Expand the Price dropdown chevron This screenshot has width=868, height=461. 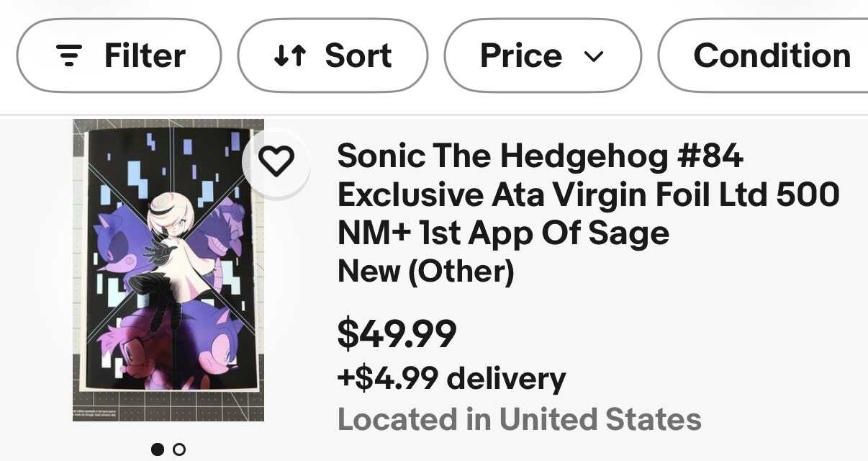click(x=594, y=56)
